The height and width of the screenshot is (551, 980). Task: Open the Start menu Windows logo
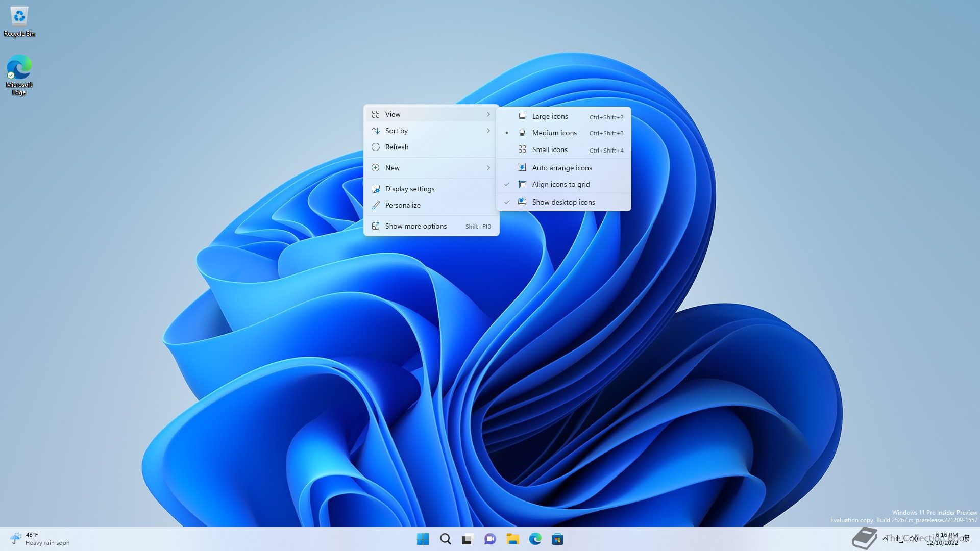click(x=423, y=539)
